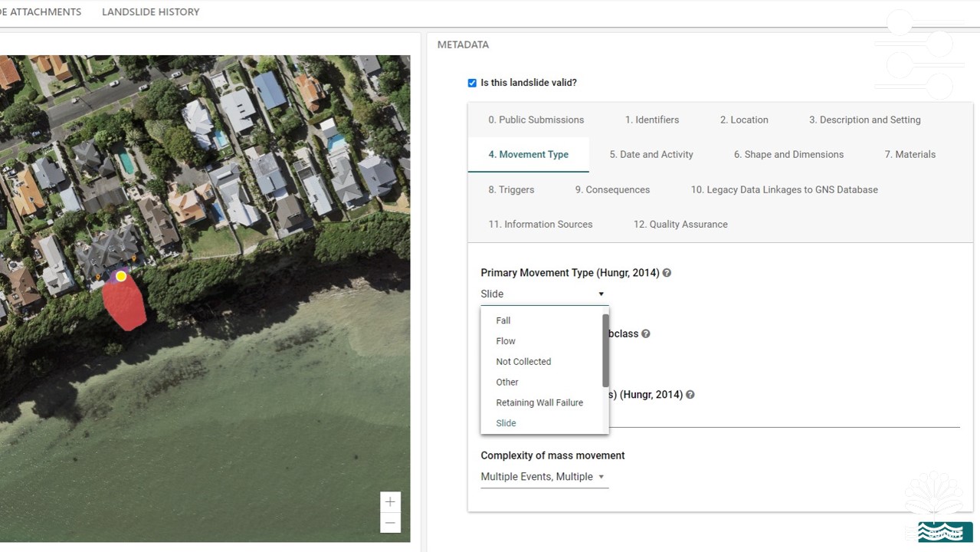
Task: Click the red landslide polygon on map
Action: [126, 305]
